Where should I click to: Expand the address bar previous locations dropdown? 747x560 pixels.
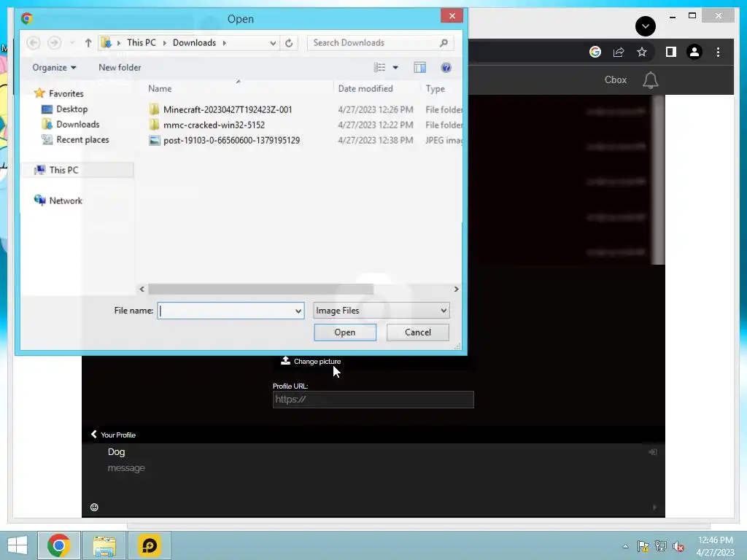[273, 43]
